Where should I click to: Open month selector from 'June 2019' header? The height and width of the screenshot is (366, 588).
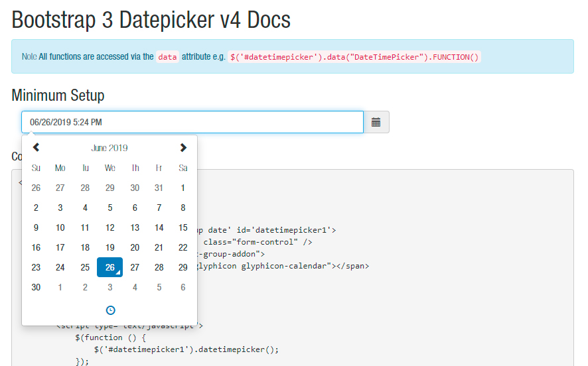[x=110, y=148]
